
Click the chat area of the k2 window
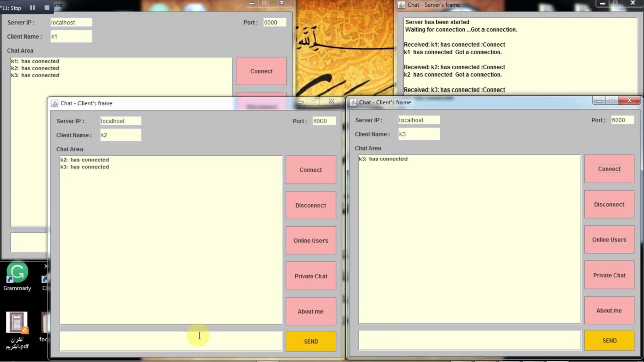coord(171,240)
